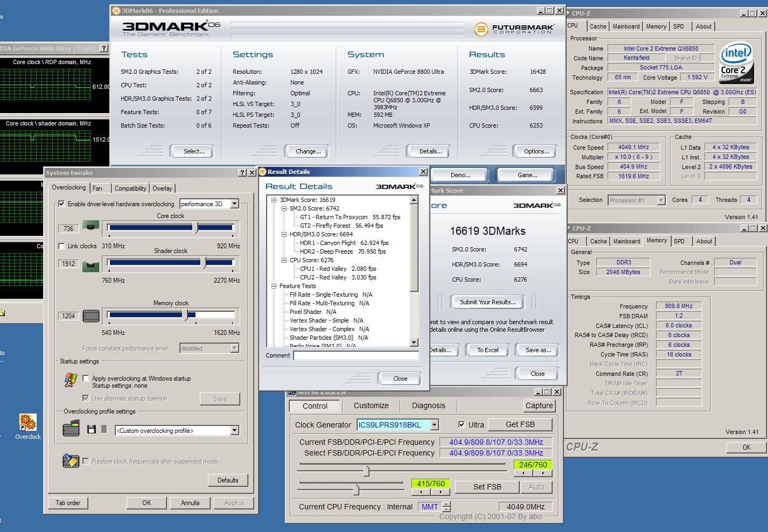Click To Excel button
The height and width of the screenshot is (532, 768).
pos(487,350)
